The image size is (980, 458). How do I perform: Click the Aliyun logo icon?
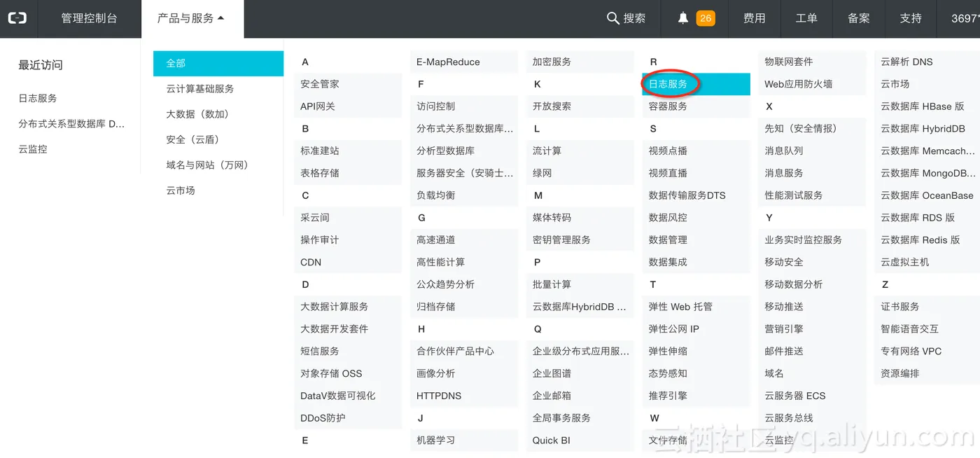pos(17,18)
